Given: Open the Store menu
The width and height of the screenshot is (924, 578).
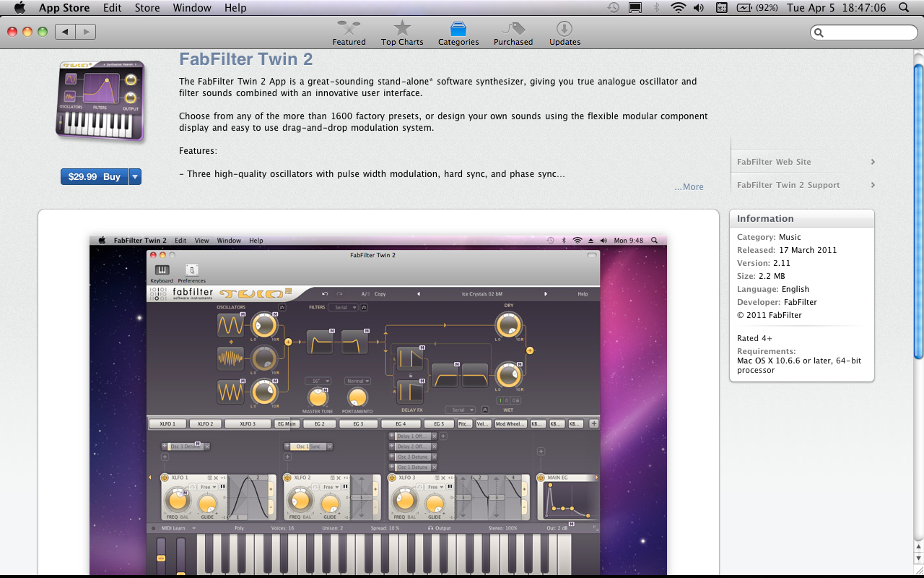Looking at the screenshot, I should [147, 8].
